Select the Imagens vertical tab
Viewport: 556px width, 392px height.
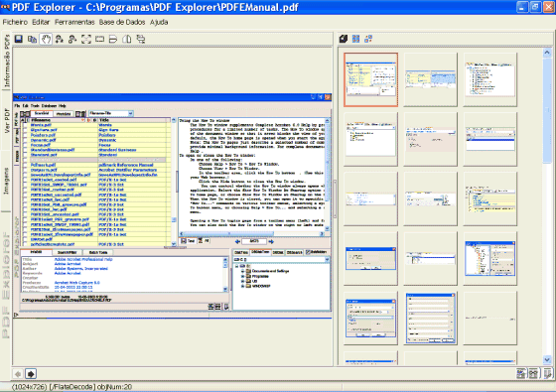click(6, 181)
